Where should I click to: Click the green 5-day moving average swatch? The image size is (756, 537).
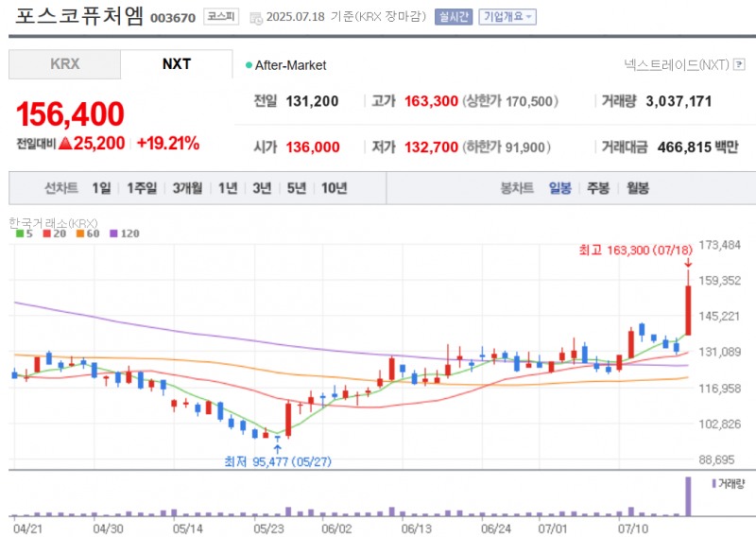[x=20, y=234]
